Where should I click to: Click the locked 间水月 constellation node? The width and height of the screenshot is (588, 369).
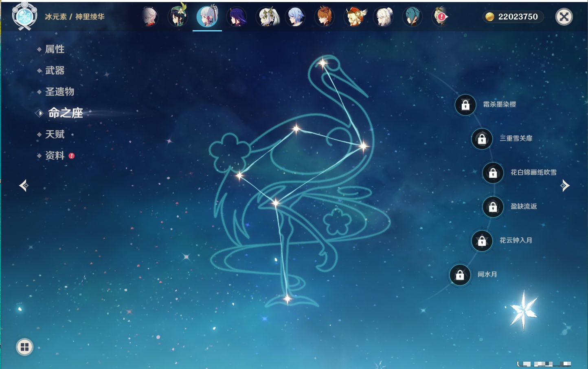coord(460,275)
